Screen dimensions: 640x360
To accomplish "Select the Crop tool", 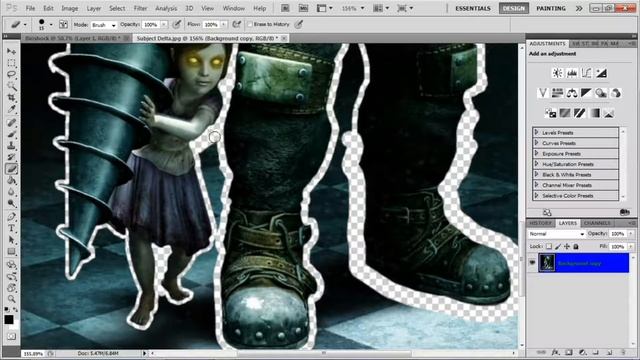I will [11, 98].
